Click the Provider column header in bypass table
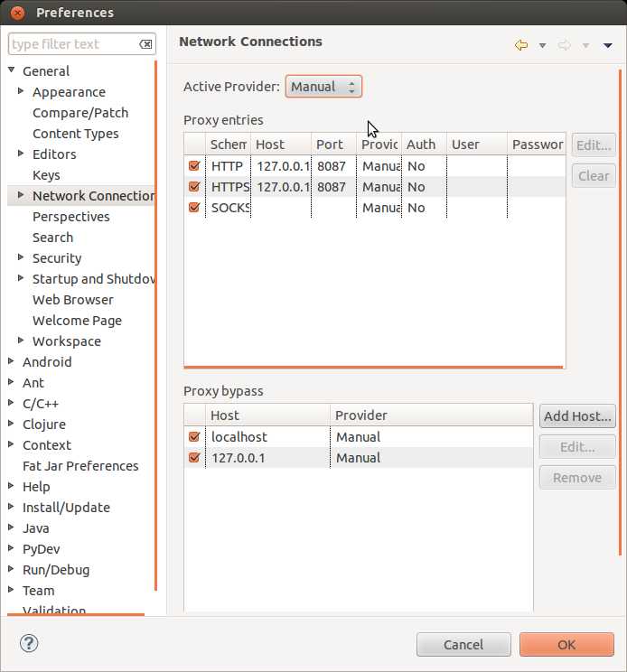 pyautogui.click(x=432, y=415)
